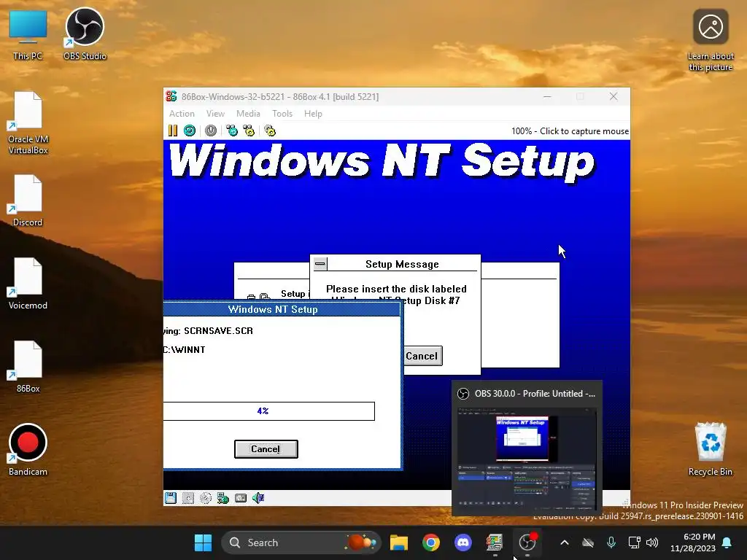This screenshot has height=560, width=747.
Task: Open the Windows Start menu
Action: tap(204, 542)
